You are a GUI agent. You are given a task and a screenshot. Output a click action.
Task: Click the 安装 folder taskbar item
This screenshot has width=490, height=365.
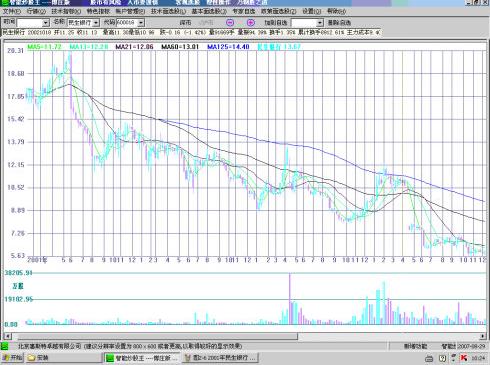click(64, 358)
